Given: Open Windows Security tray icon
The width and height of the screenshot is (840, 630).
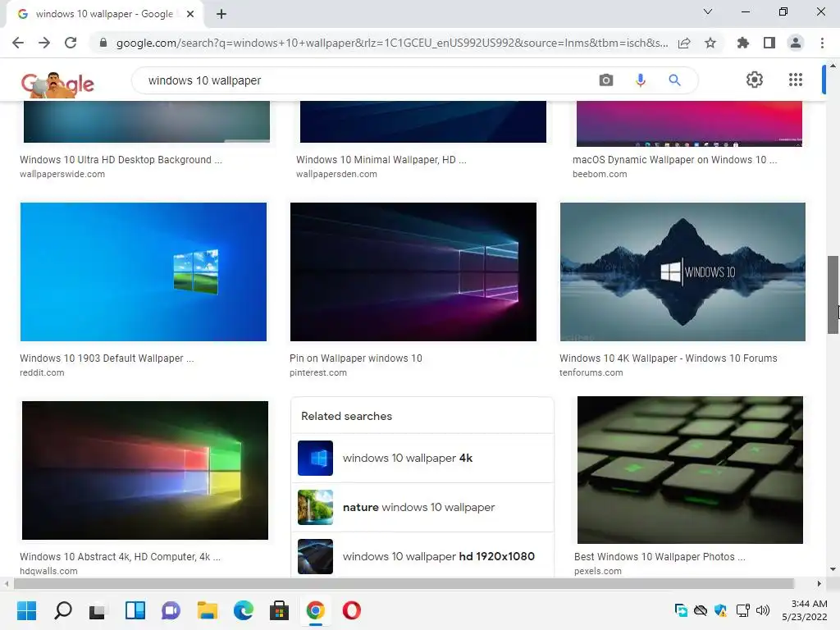Looking at the screenshot, I should (720, 610).
